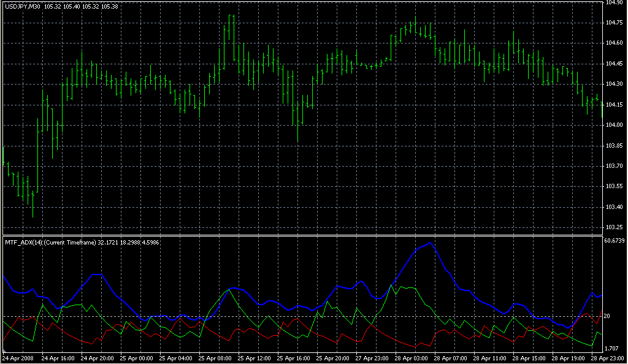Viewport: 628px width, 364px height.
Task: Click the top of the highest price bar
Action: 230,15
